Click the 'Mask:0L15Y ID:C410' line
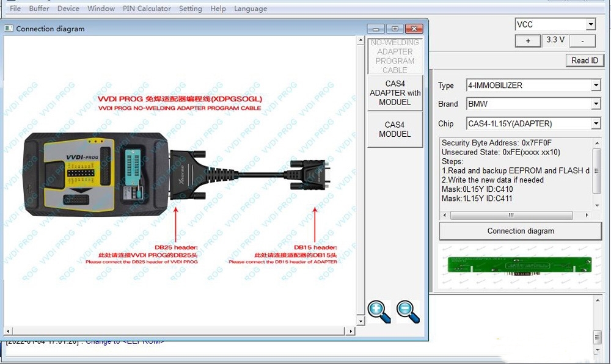The image size is (611, 364). [x=477, y=189]
